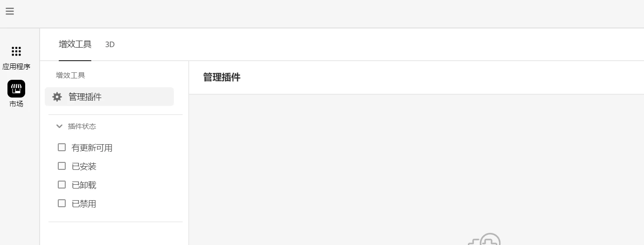Toggle the 已禁用 checkbox
The height and width of the screenshot is (245, 644).
coord(62,203)
